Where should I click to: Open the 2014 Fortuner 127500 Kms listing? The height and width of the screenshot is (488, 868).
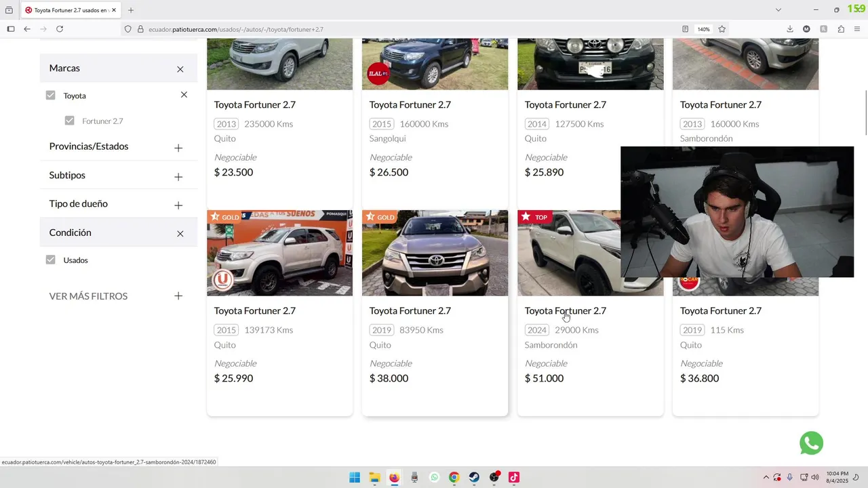(565, 104)
